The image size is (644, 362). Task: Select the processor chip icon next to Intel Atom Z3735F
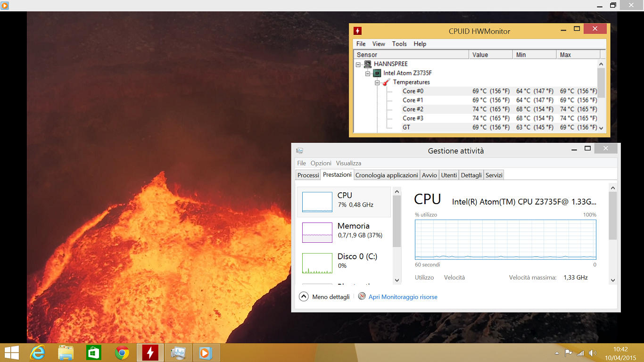(377, 73)
